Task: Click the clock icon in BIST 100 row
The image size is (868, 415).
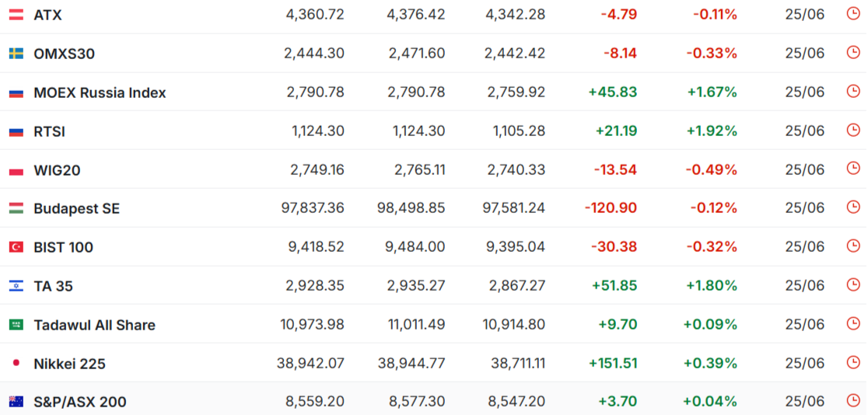Action: 853,246
